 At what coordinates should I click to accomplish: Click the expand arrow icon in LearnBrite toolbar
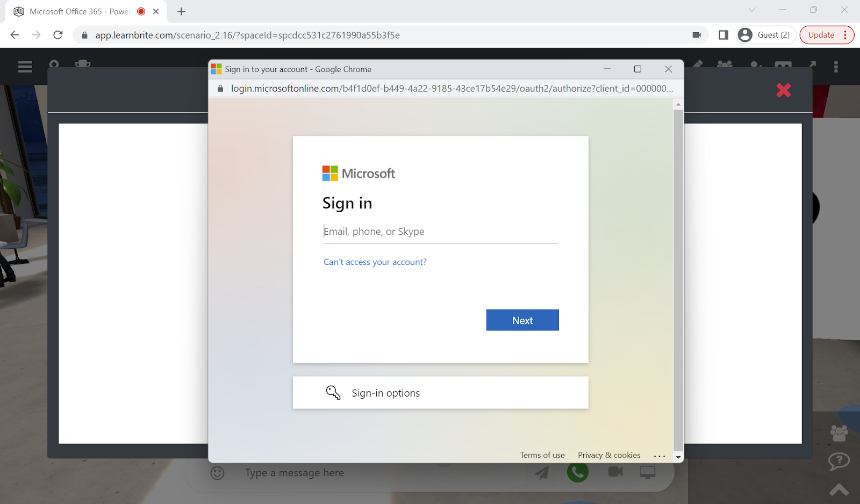pyautogui.click(x=812, y=64)
